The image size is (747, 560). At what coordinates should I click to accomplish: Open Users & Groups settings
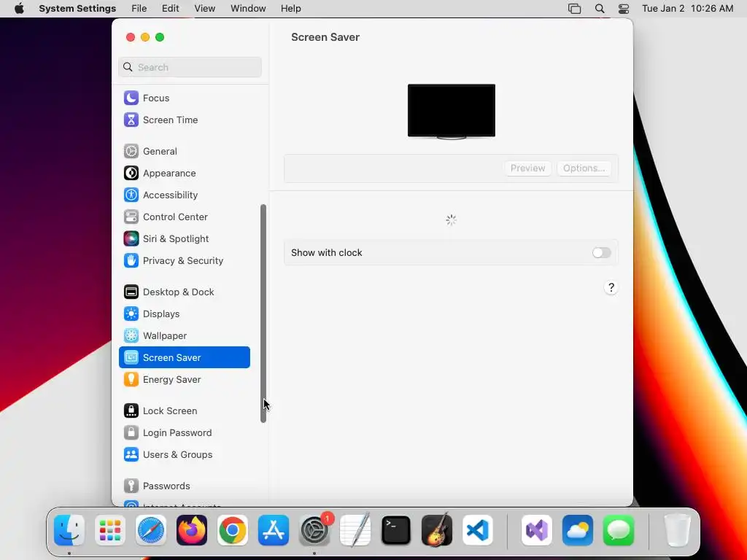click(185, 455)
